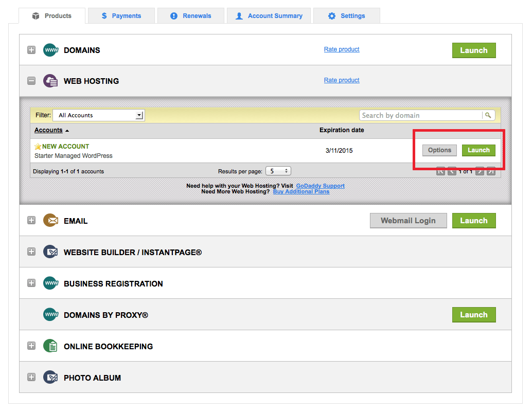Expand the Online Bookkeeping section
Viewport: 532px width, 412px height.
31,346
